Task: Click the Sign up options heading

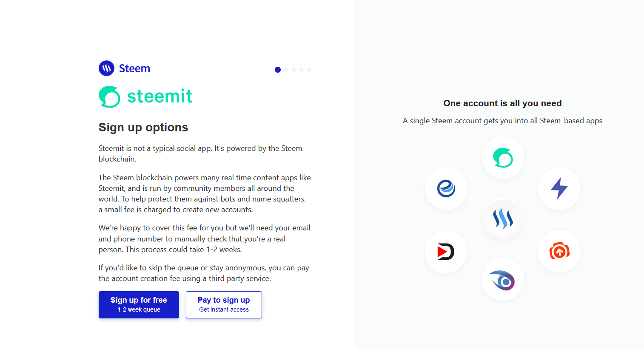Action: [143, 128]
